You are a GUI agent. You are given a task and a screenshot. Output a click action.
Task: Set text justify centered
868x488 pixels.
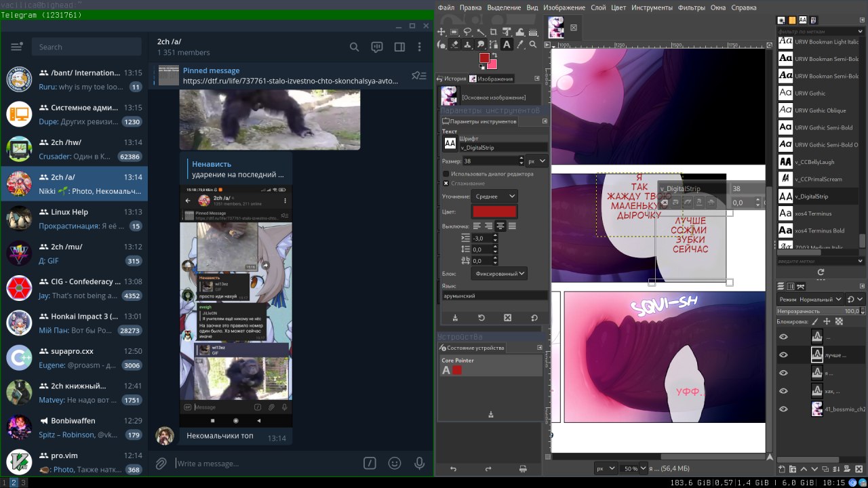click(x=500, y=226)
